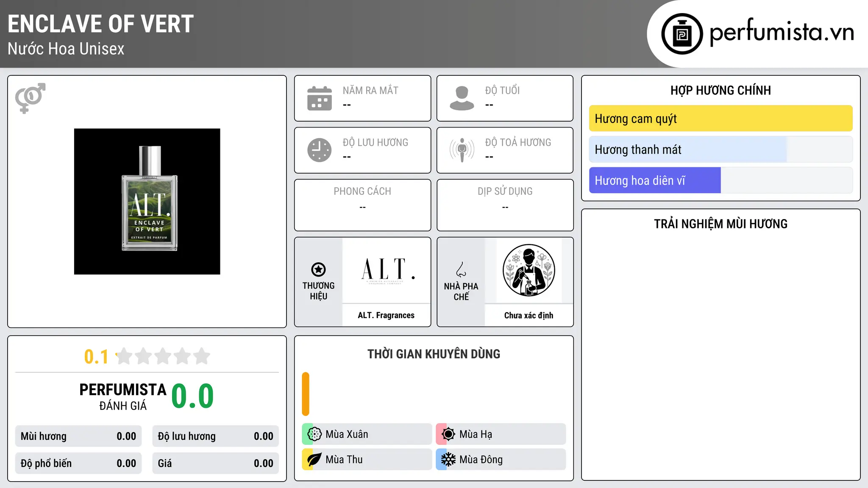Click the Hương cam quýt accord bar

click(721, 119)
